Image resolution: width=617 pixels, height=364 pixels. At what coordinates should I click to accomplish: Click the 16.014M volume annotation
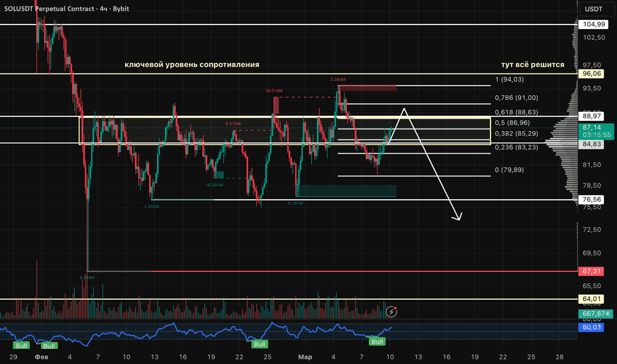coord(274,91)
